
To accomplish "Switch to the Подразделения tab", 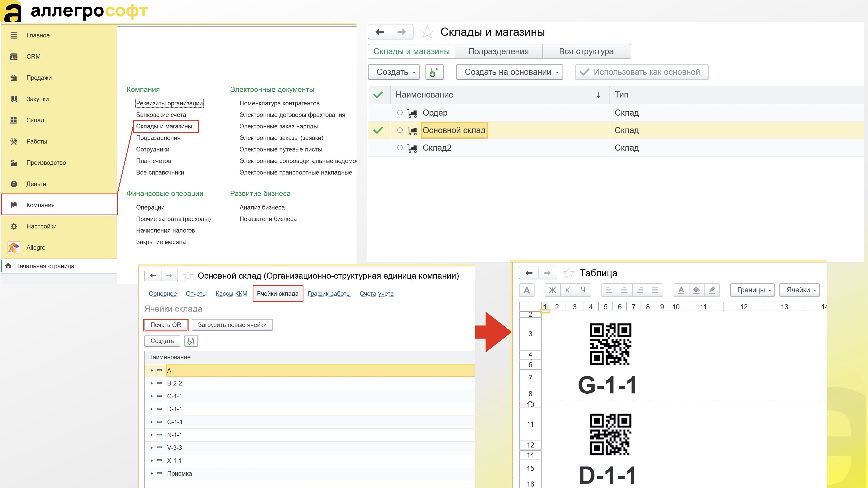I will click(498, 52).
